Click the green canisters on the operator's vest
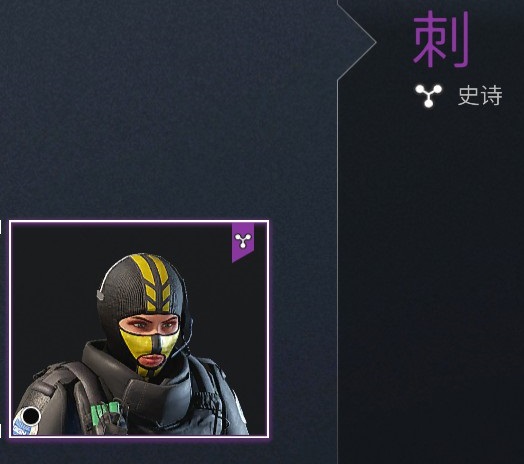 (x=105, y=412)
